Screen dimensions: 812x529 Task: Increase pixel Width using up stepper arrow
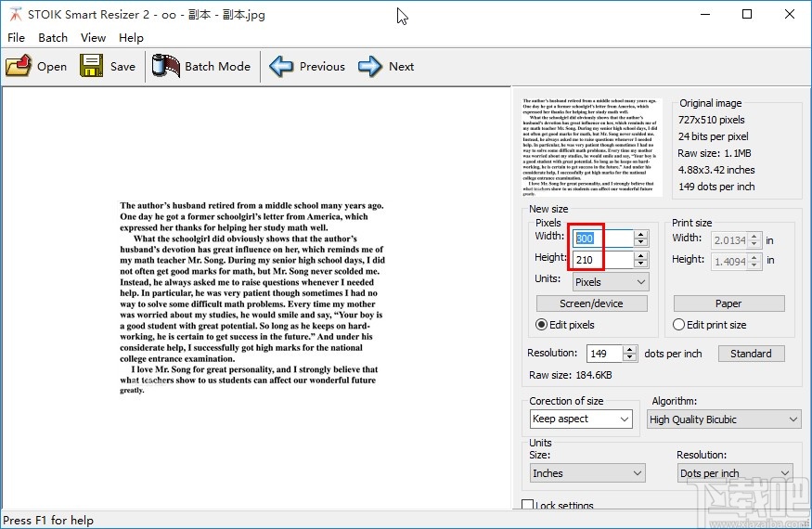point(640,235)
